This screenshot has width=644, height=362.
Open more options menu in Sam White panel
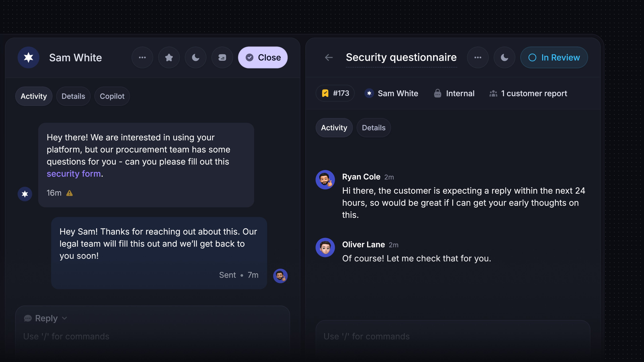coord(142,58)
